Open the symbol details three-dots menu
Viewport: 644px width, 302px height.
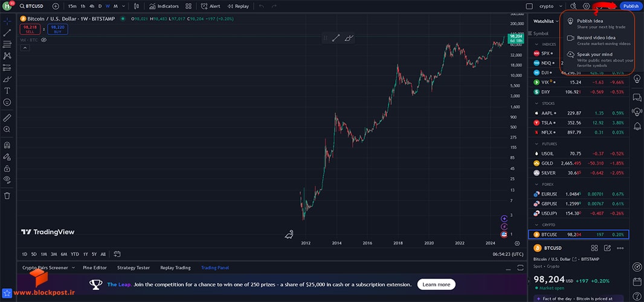click(x=620, y=248)
